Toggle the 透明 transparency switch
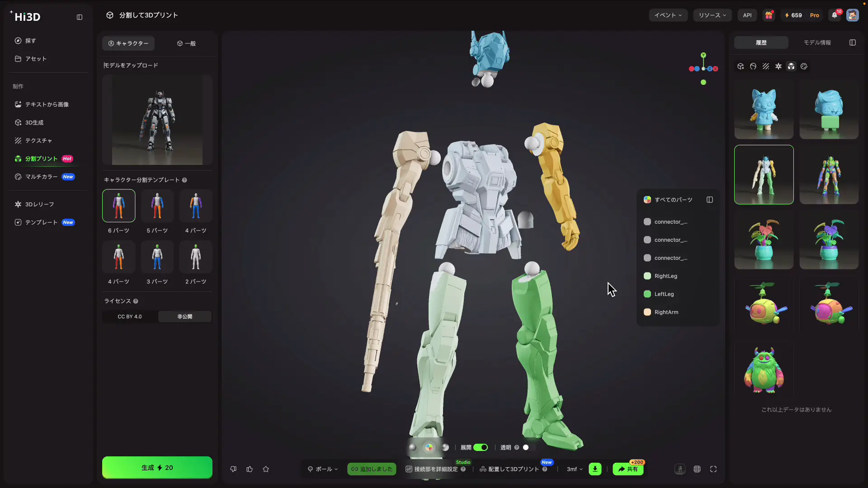The image size is (868, 488). 528,447
